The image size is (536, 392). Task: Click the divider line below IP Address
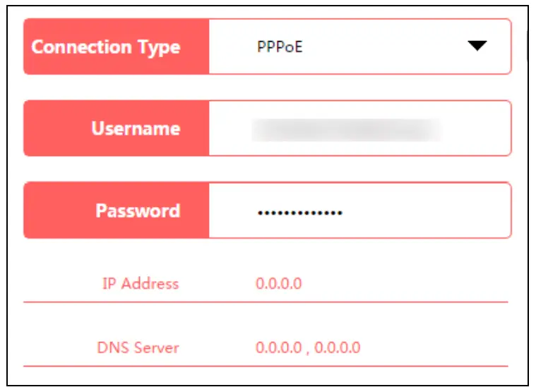click(x=266, y=302)
